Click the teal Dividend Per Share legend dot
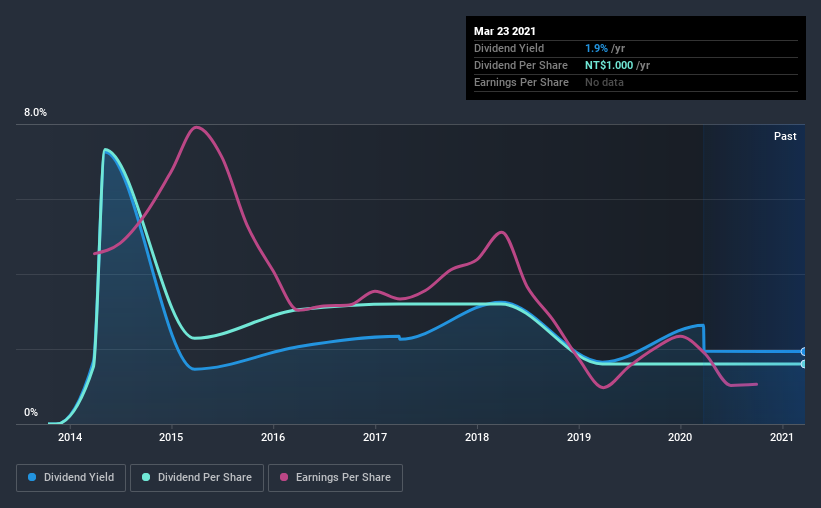 click(146, 477)
